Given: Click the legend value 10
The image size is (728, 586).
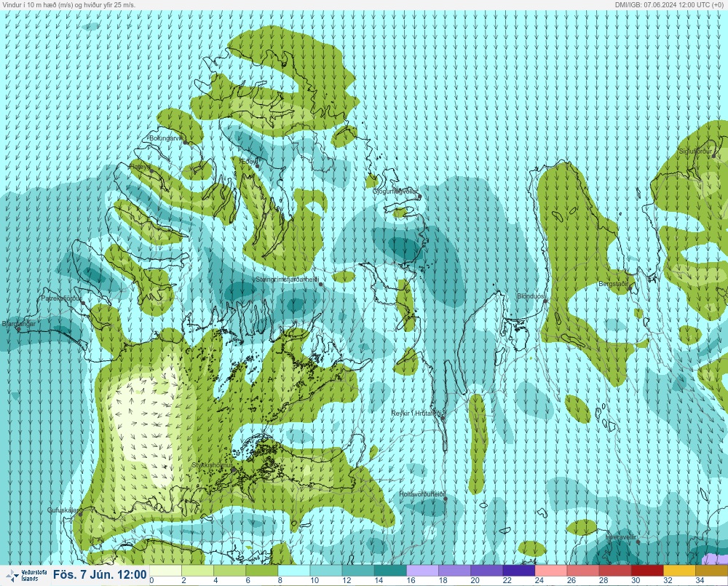Looking at the screenshot, I should 314,580.
